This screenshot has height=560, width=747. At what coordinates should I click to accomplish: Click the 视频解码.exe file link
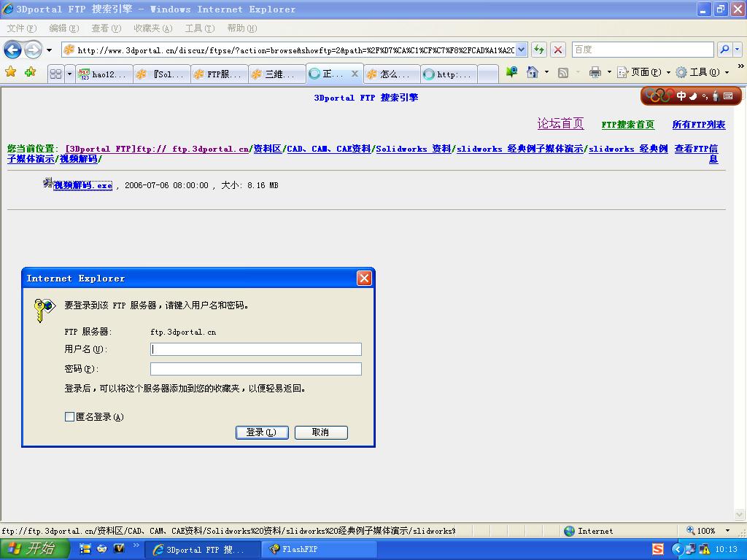click(x=83, y=185)
